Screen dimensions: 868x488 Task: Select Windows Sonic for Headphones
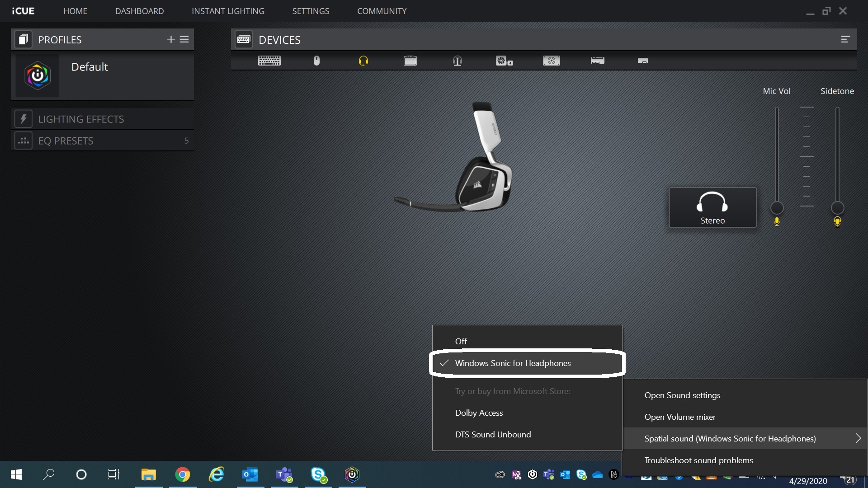527,363
